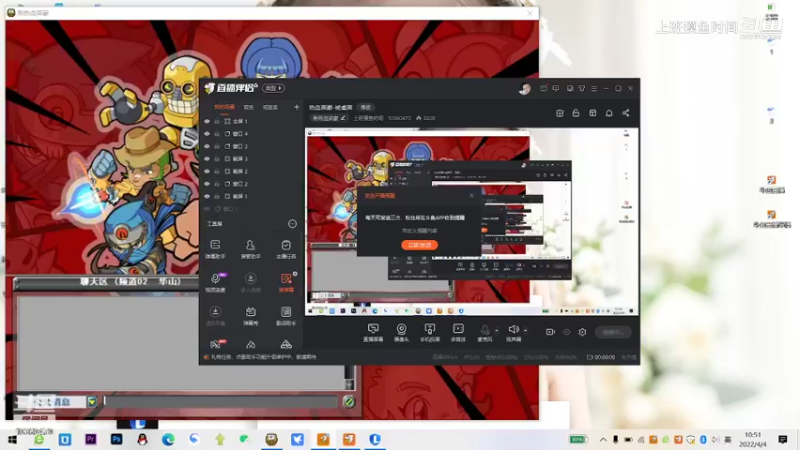Viewport: 800px width, 450px height.
Task: Open the hamburger main menu
Action: (x=594, y=88)
